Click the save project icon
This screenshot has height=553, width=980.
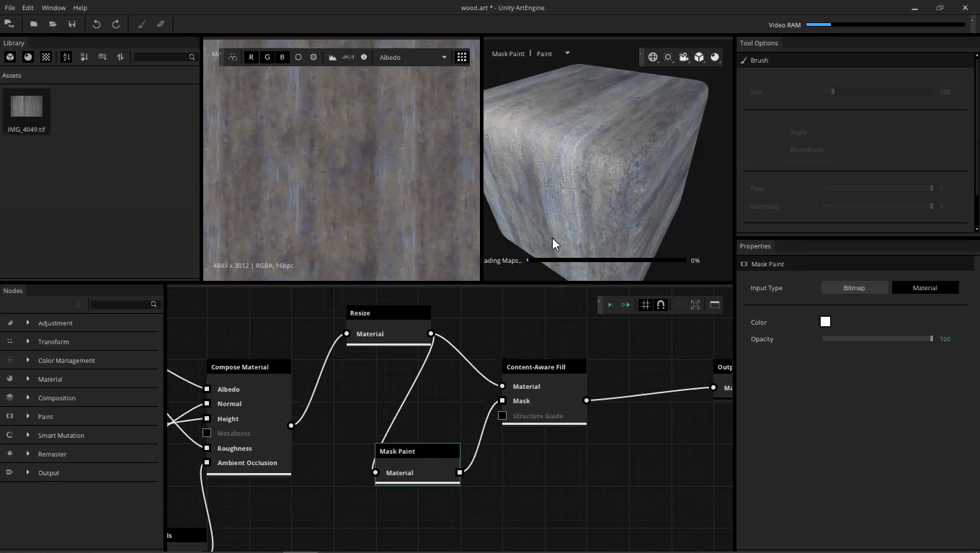point(72,24)
